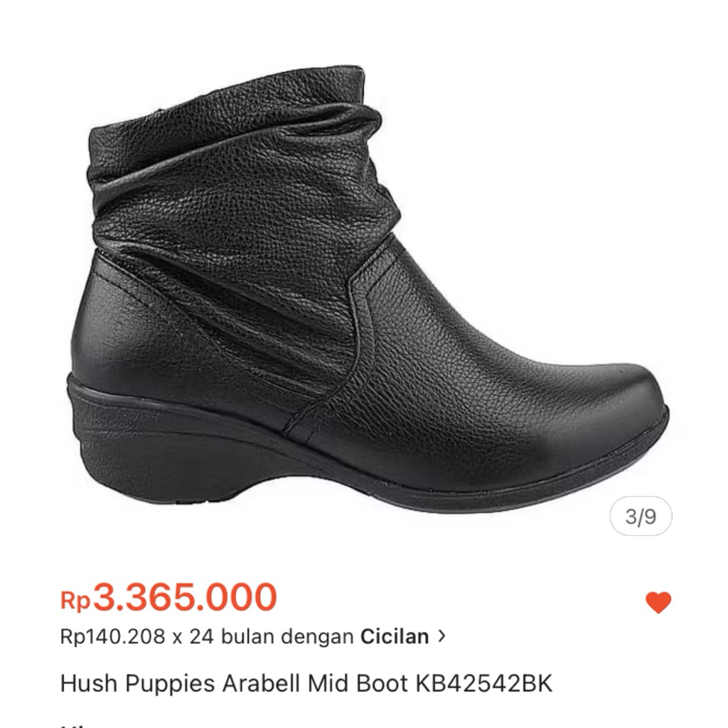Click "Hush Puppies" brand name in title
The image size is (728, 728).
point(138,683)
